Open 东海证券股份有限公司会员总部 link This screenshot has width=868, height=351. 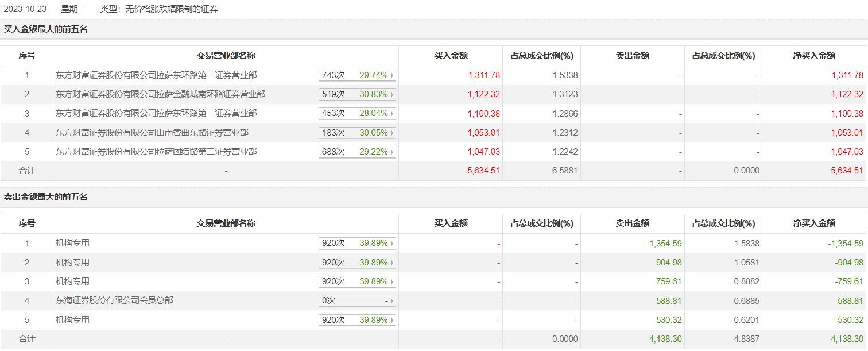click(x=114, y=300)
